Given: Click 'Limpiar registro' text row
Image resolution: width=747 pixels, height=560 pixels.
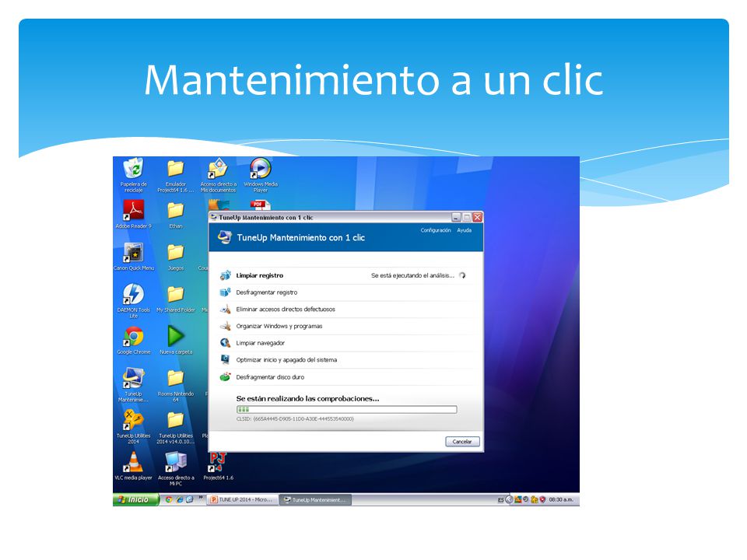Looking at the screenshot, I should click(260, 275).
